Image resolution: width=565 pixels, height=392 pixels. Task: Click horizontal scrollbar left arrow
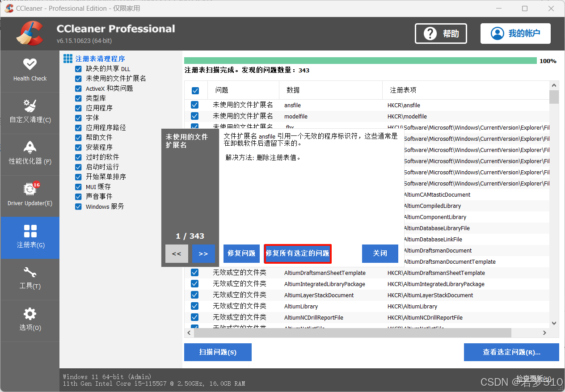(189, 333)
